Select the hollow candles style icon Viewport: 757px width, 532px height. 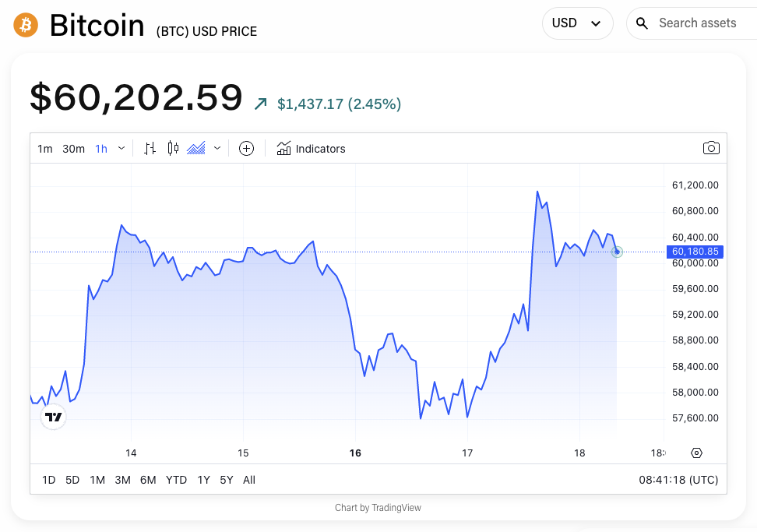[x=172, y=148]
